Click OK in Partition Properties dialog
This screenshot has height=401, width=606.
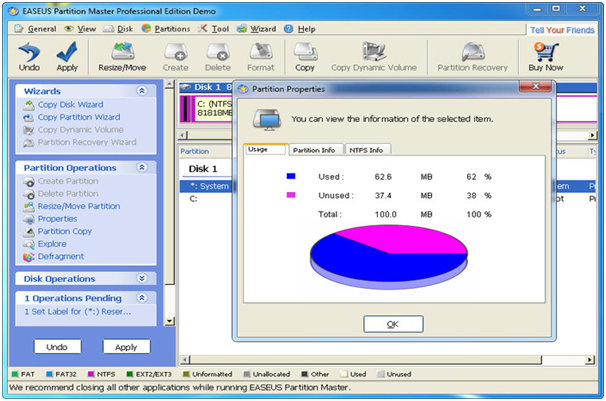[393, 324]
